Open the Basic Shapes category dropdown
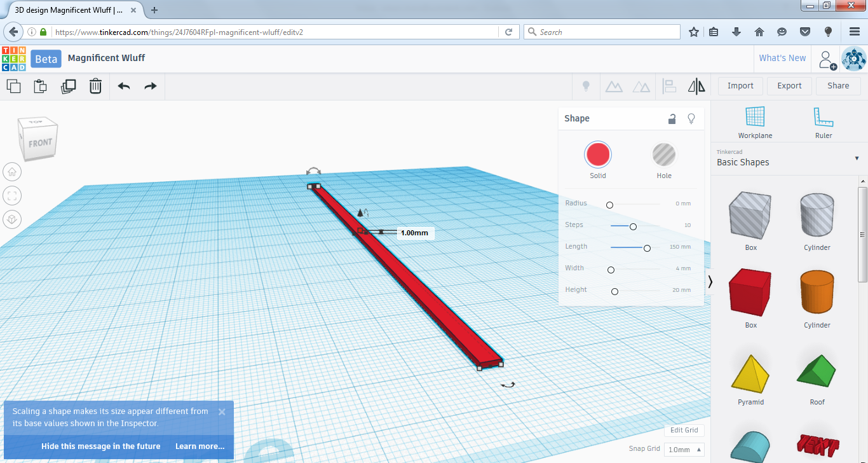Image resolution: width=868 pixels, height=463 pixels. [x=788, y=158]
